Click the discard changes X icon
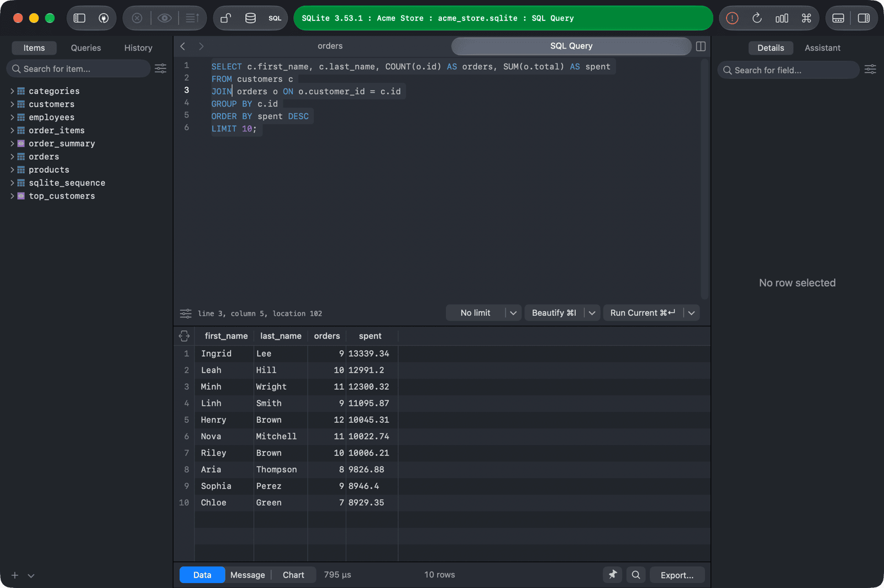Viewport: 884px width, 588px height. point(137,18)
